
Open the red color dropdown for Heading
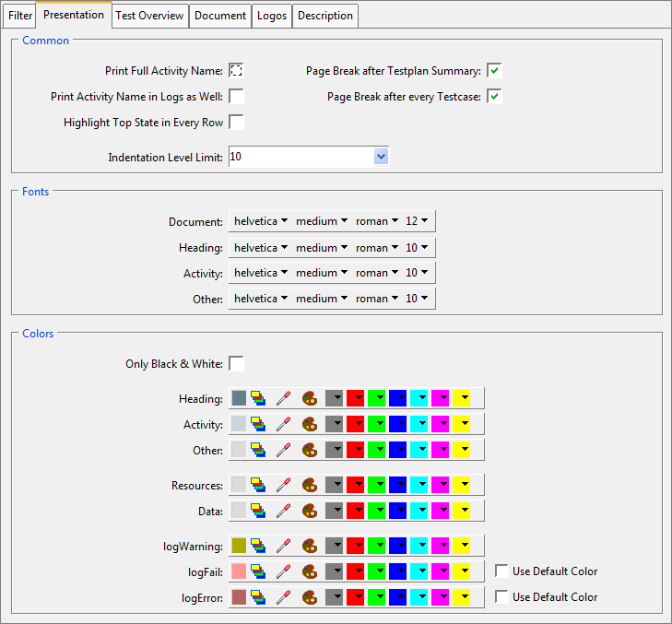click(355, 398)
